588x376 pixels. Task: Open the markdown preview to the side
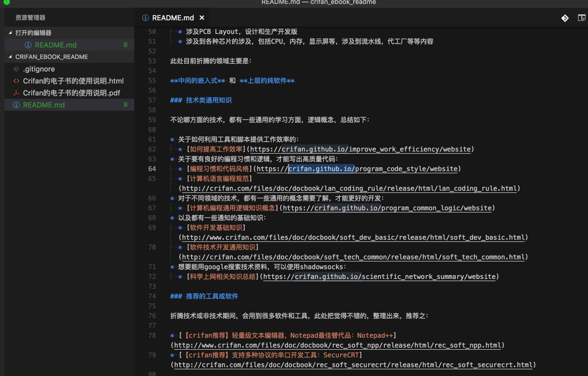pos(581,17)
